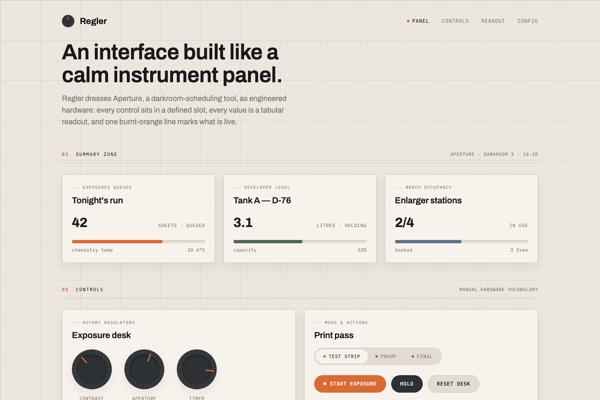Click the Enlarger stations title
Image resolution: width=600 pixels, height=400 pixels.
tap(428, 200)
